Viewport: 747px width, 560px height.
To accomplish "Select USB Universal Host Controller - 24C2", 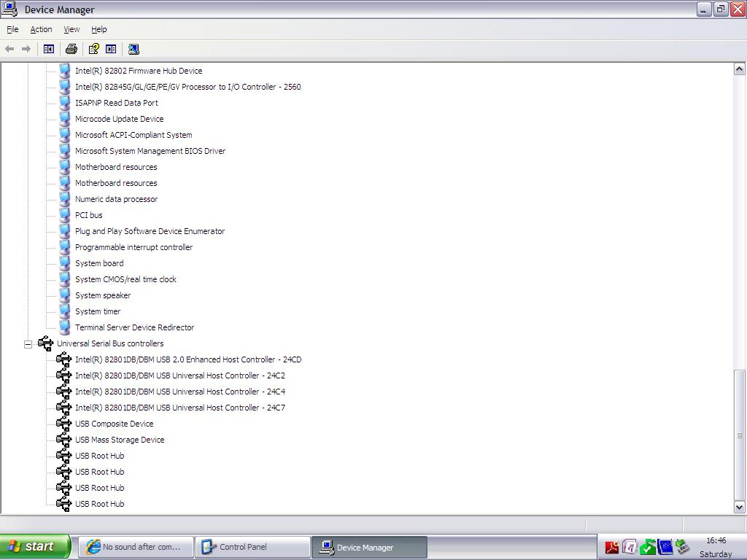I will click(x=180, y=376).
